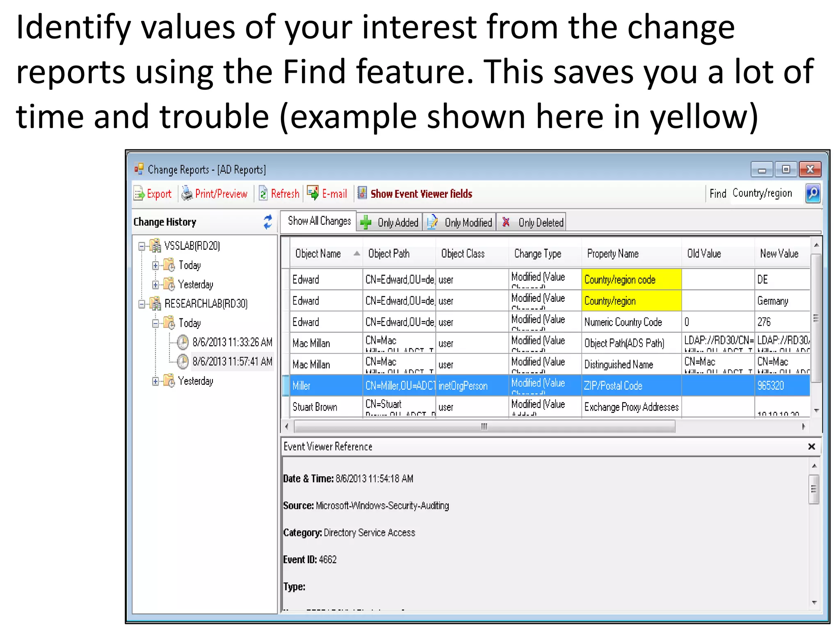Select the 8/6/2013 11:57:41 AM tree entry
This screenshot has height=630, width=840.
[x=232, y=361]
